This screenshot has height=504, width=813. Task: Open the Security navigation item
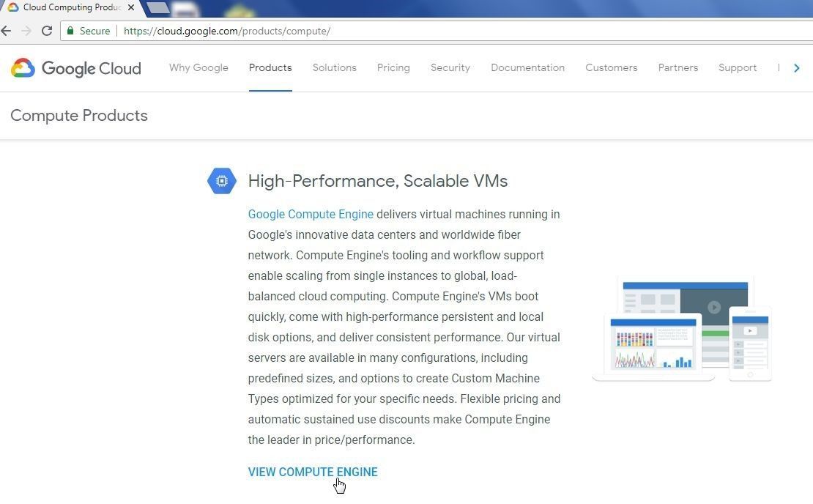450,67
